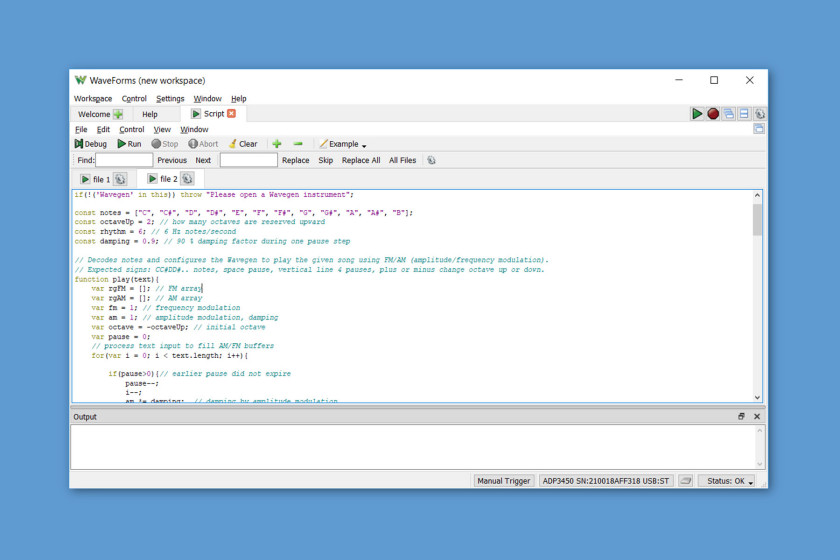Image resolution: width=840 pixels, height=560 pixels.
Task: Click the replacement text field
Action: pyautogui.click(x=249, y=160)
